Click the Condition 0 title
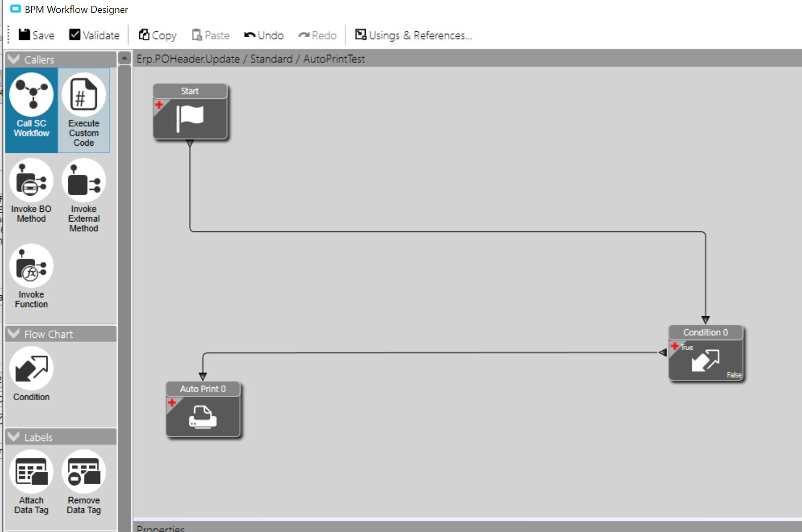Viewport: 802px width, 532px height. tap(705, 332)
